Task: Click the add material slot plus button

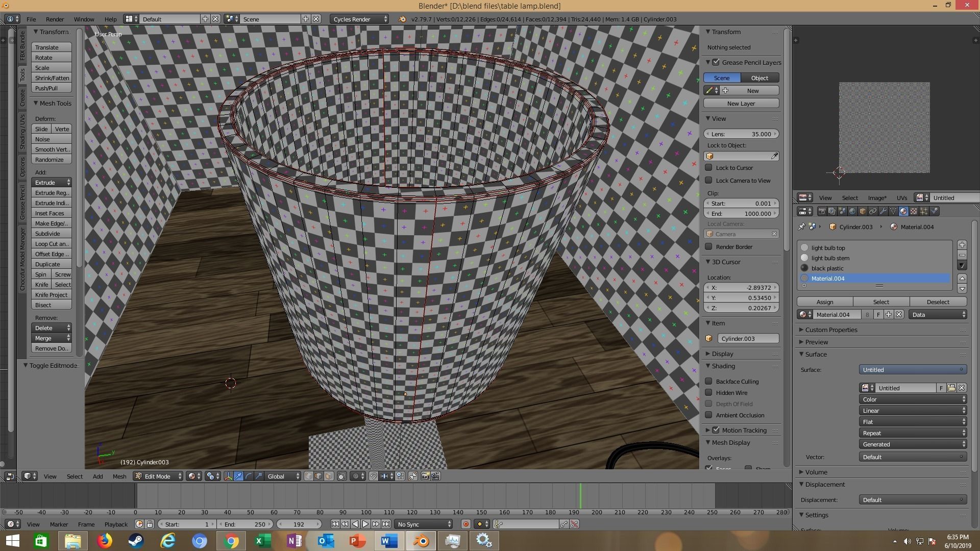Action: (962, 245)
